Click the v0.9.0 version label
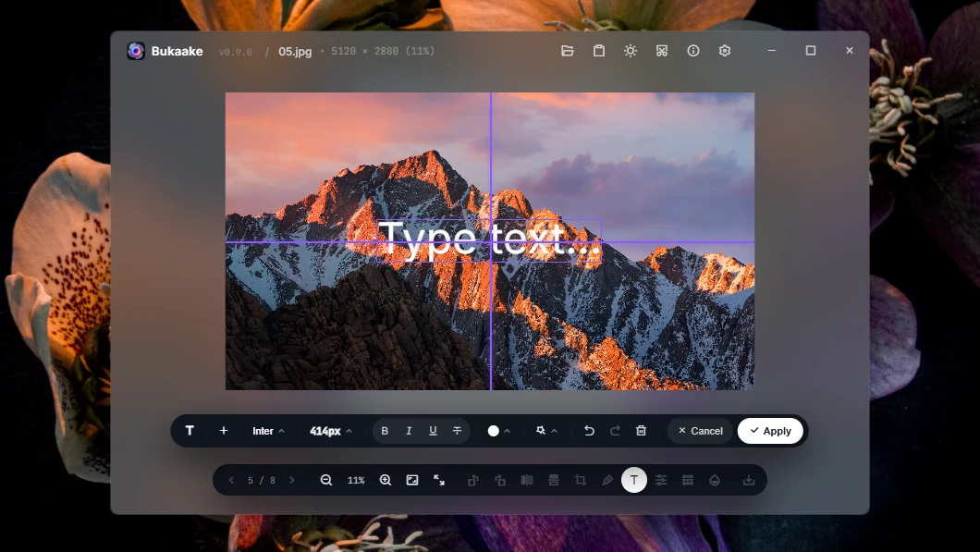This screenshot has height=552, width=980. point(236,52)
